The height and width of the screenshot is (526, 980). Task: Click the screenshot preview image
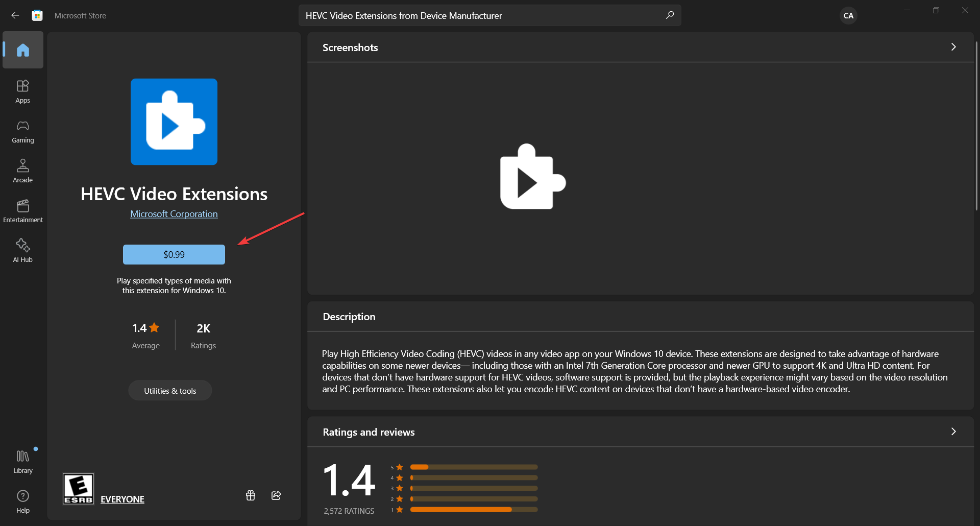[533, 176]
